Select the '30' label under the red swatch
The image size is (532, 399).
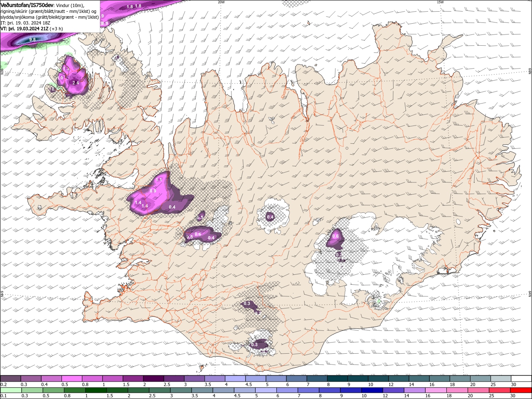(x=512, y=396)
